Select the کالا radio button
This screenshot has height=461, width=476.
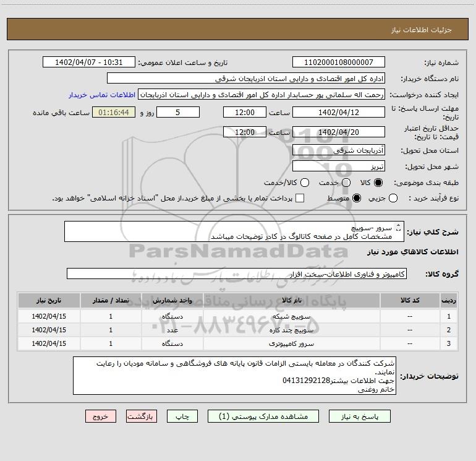(x=378, y=183)
